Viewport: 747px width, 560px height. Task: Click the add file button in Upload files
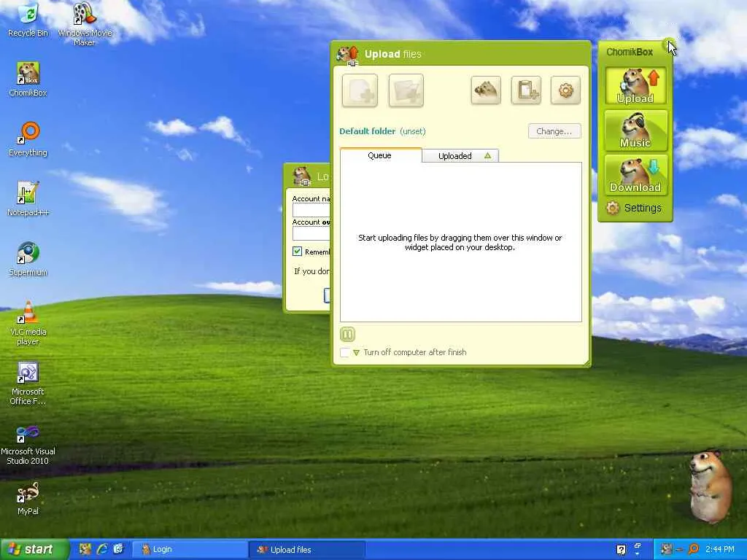click(360, 90)
